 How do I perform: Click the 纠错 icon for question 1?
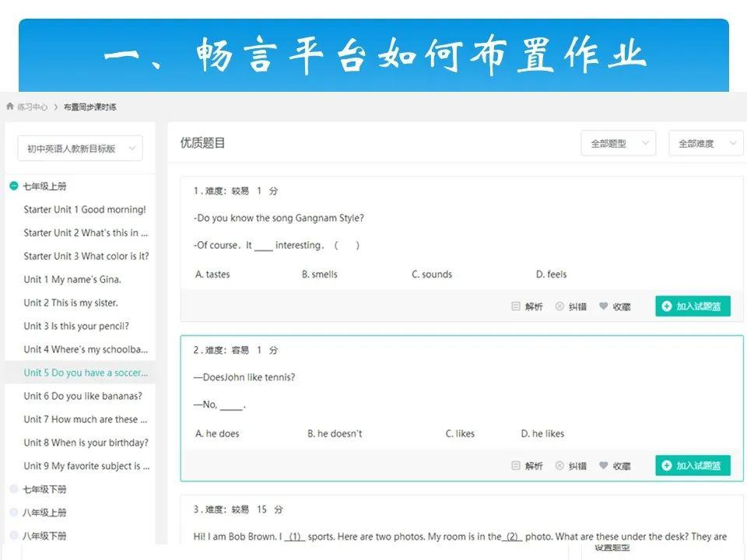[x=559, y=306]
